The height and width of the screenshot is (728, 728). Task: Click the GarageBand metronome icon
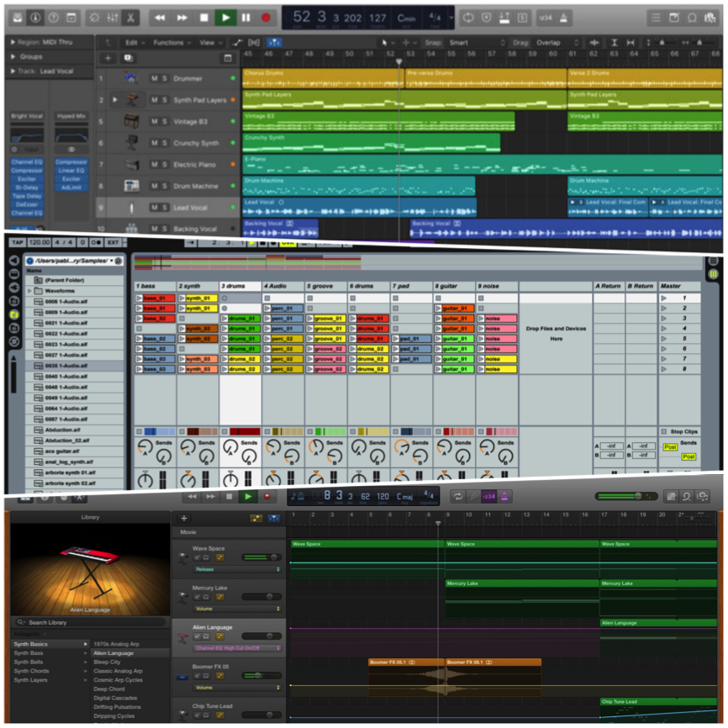click(x=504, y=496)
